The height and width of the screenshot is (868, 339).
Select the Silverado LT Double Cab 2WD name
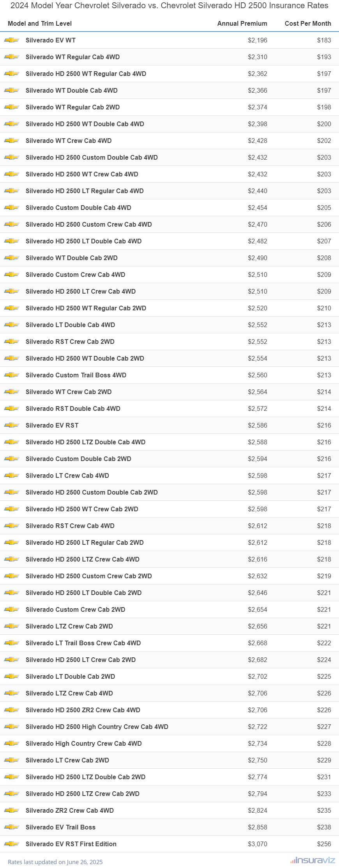tap(71, 676)
